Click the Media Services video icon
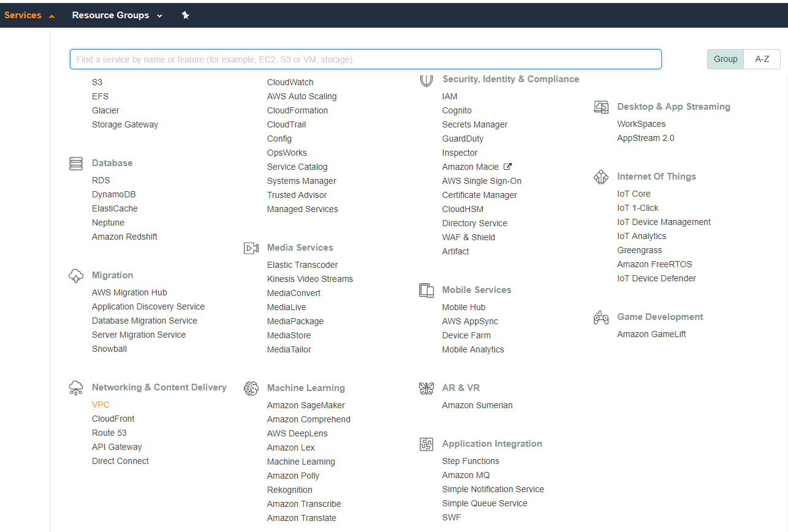Screen dimensions: 788x532 click(251, 248)
